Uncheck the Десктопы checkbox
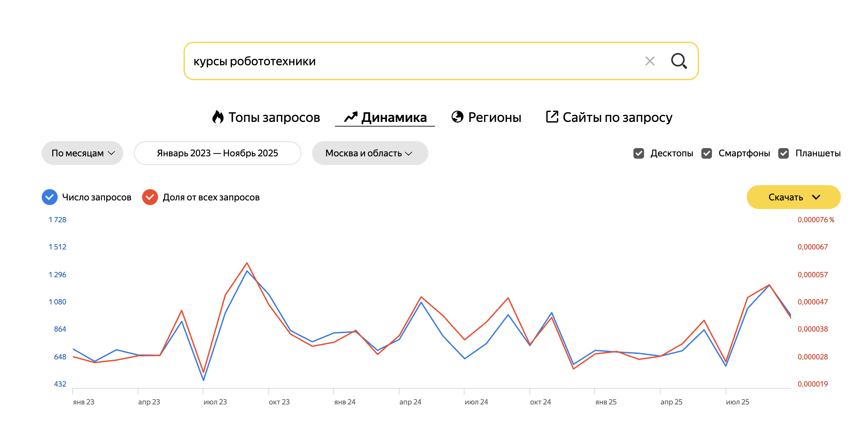Screen dimensions: 868x426 pos(638,153)
